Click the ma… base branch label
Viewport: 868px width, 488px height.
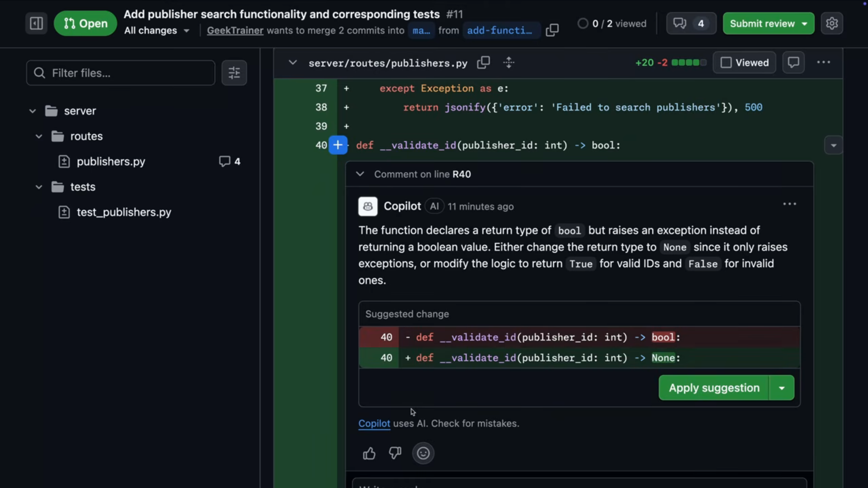pyautogui.click(x=421, y=31)
